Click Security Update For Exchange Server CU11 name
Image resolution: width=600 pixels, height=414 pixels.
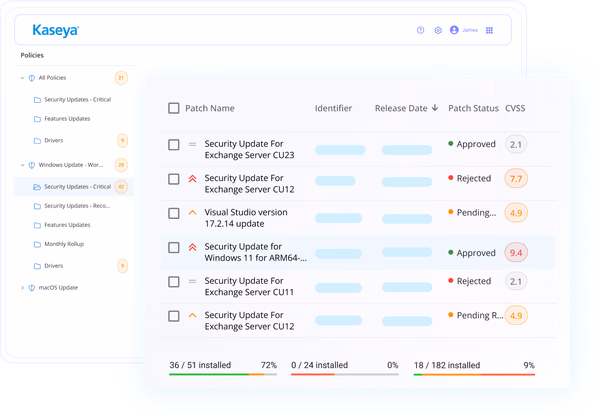coord(249,287)
